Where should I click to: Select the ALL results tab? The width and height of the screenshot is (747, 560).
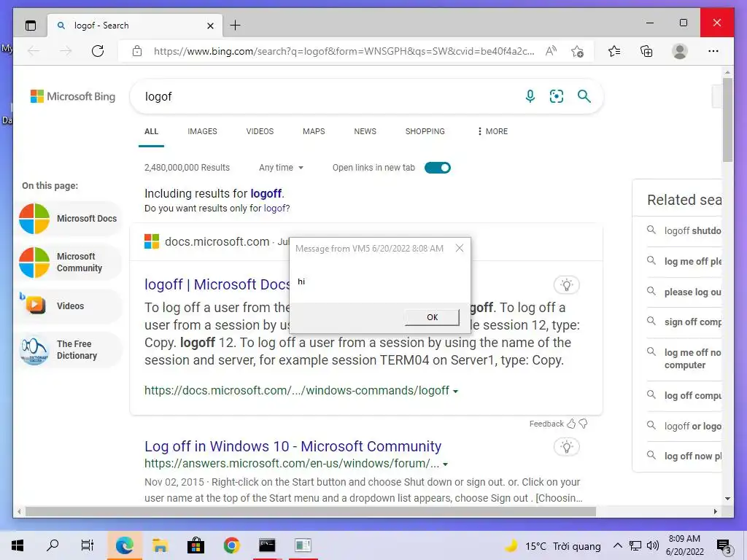[151, 131]
